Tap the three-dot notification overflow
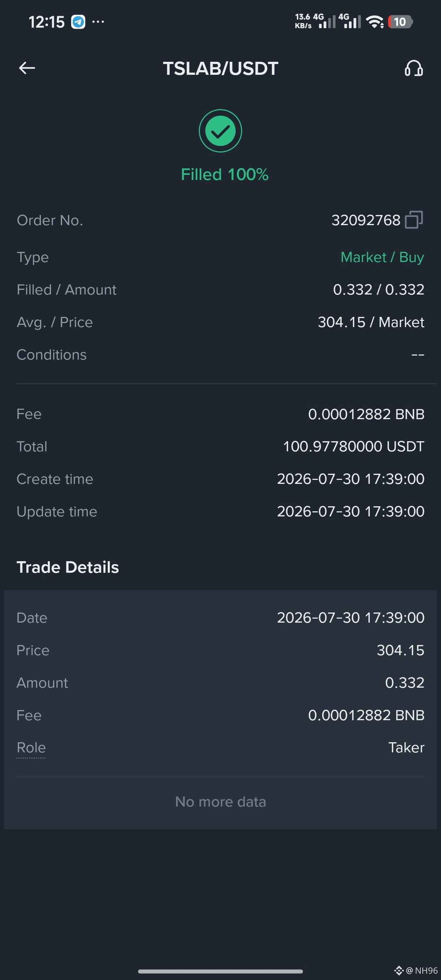The width and height of the screenshot is (441, 980). click(98, 22)
